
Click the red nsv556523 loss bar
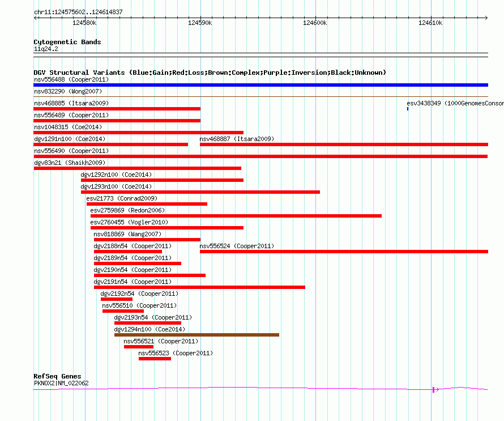[x=155, y=359]
